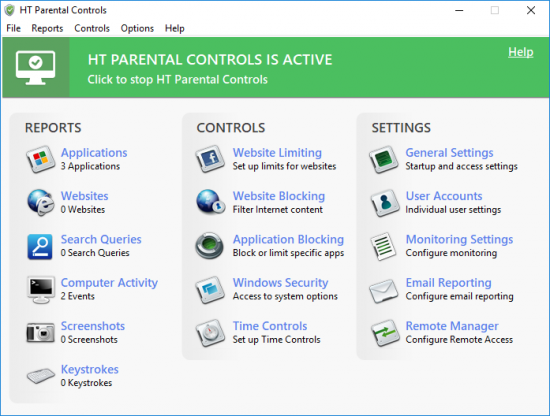Click the Website Limiting Facebook icon

210,159
